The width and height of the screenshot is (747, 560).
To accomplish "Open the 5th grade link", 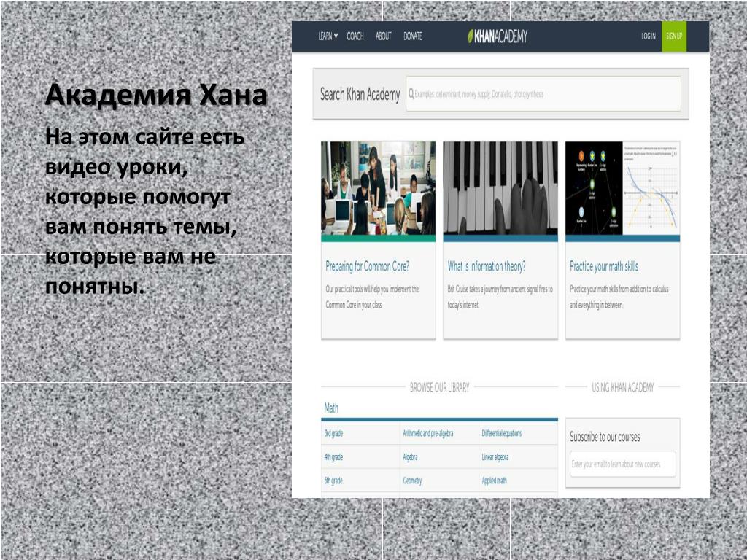I will [x=333, y=481].
